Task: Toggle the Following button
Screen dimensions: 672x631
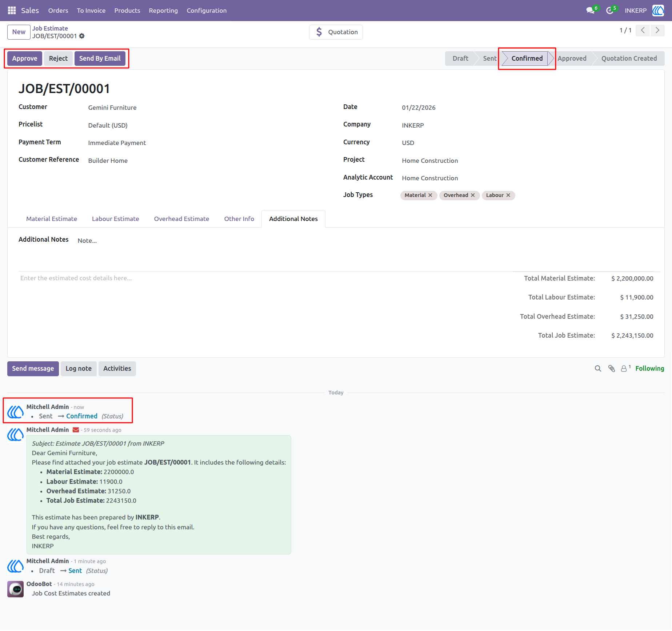Action: (x=650, y=369)
